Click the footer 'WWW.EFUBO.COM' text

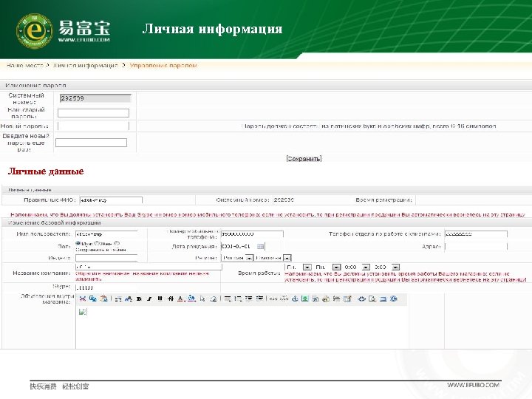(x=473, y=385)
